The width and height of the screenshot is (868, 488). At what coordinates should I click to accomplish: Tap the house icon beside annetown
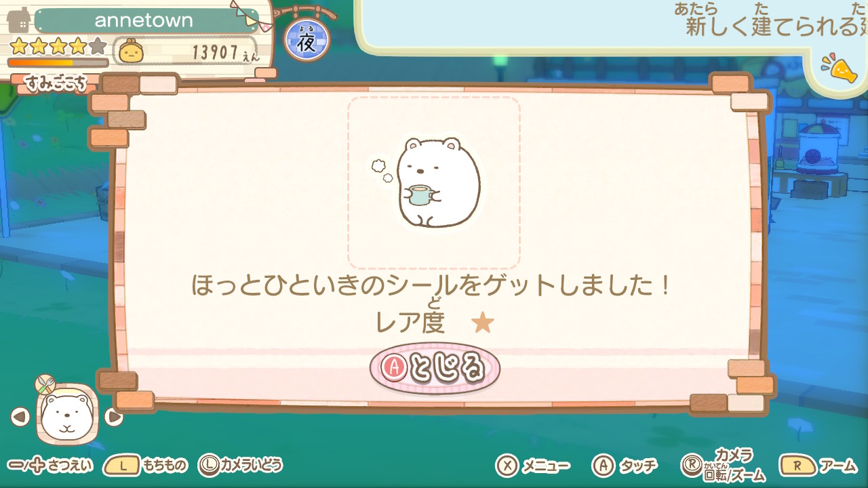point(20,20)
